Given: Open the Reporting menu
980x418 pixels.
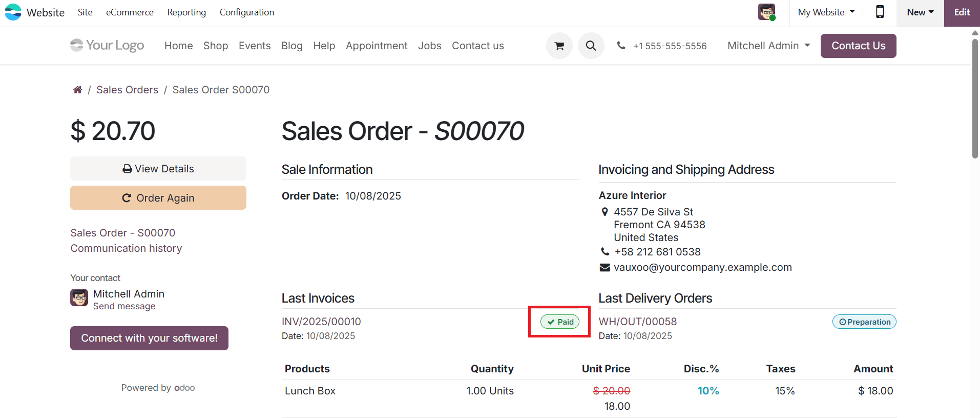Looking at the screenshot, I should (x=186, y=12).
